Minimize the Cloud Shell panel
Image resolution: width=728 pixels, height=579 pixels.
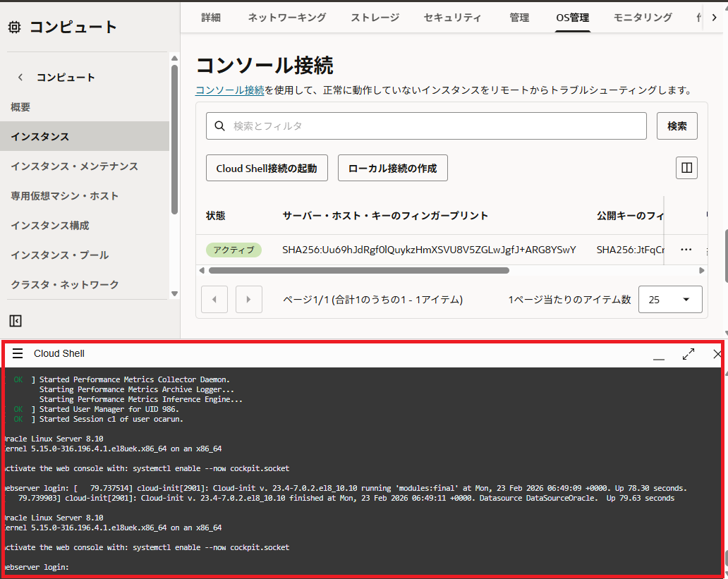coord(659,355)
